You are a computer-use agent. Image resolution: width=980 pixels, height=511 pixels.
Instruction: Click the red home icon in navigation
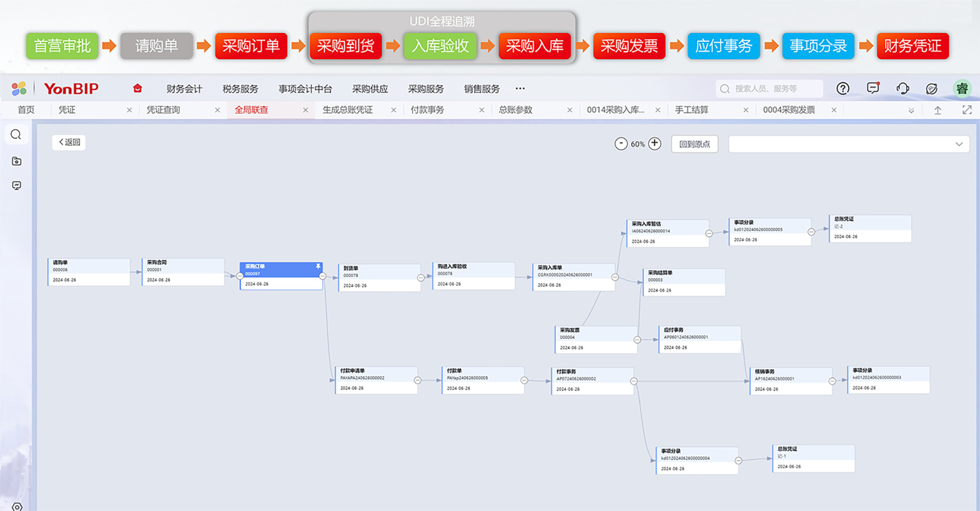click(x=138, y=89)
